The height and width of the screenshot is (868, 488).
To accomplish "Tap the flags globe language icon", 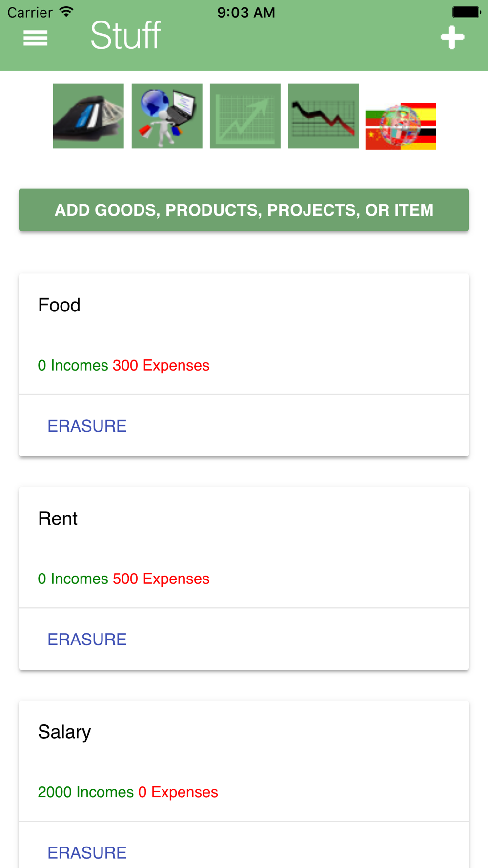I will click(x=401, y=126).
